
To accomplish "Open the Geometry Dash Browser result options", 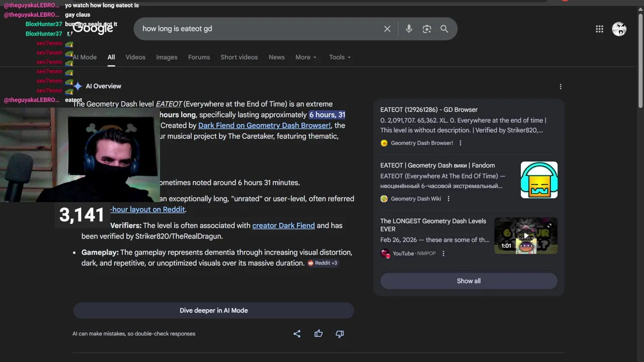I will coord(460,143).
